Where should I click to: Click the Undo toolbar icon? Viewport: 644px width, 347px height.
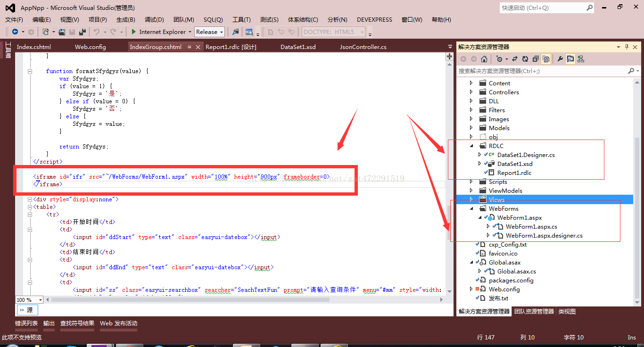pos(97,32)
